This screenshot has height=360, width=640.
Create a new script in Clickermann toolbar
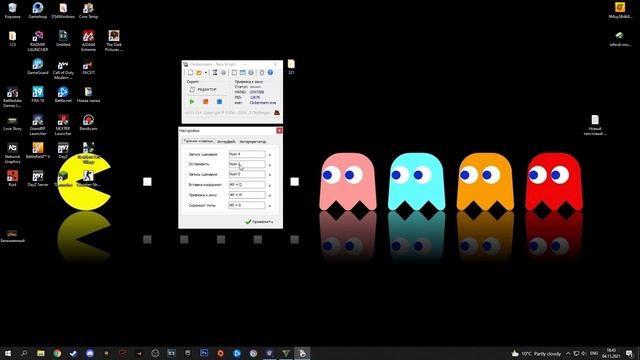coord(190,73)
